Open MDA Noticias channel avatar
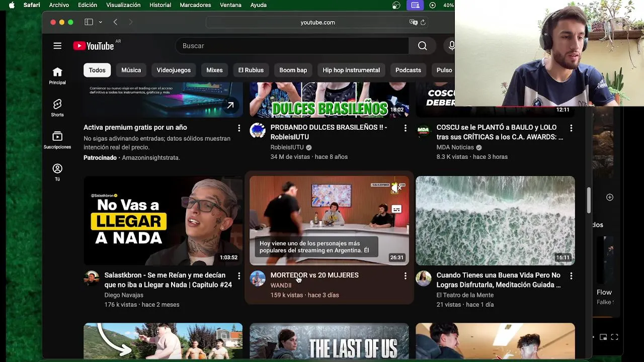The width and height of the screenshot is (644, 362). 424,131
